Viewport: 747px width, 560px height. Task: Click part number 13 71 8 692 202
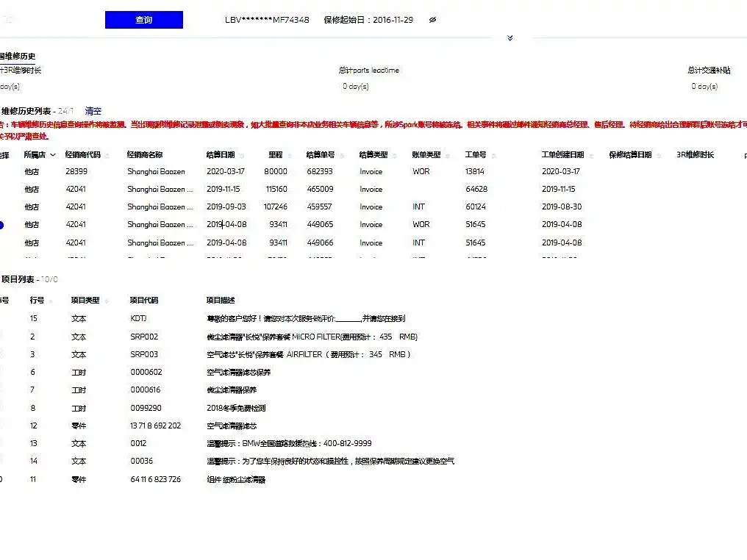click(156, 426)
